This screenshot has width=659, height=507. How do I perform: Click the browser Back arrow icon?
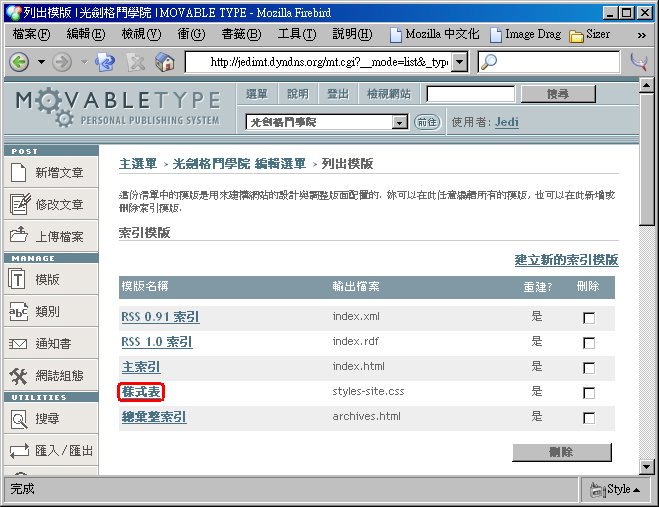pos(19,62)
